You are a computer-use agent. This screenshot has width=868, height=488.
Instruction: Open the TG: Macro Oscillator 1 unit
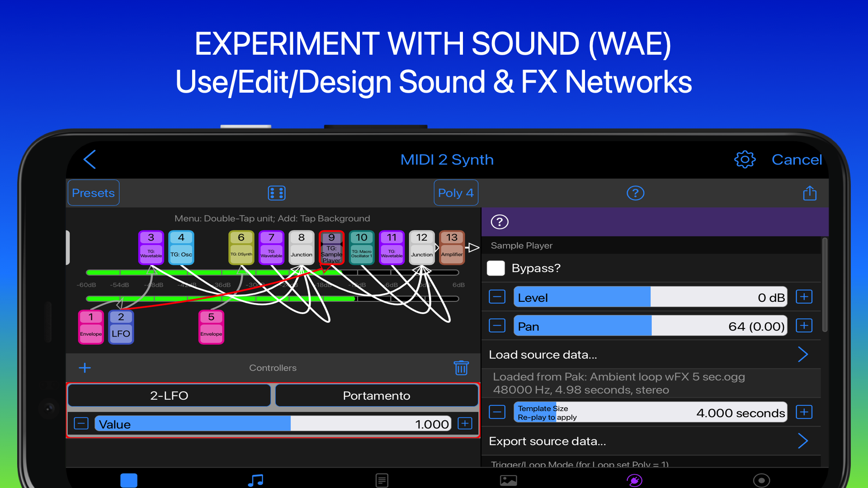(x=361, y=247)
